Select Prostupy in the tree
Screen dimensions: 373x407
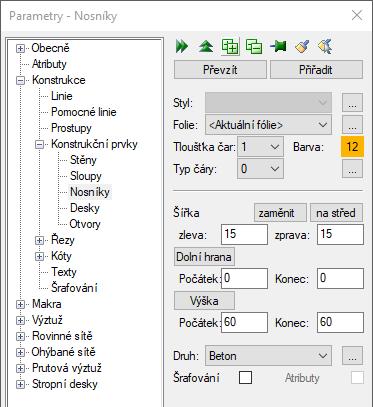click(x=71, y=128)
